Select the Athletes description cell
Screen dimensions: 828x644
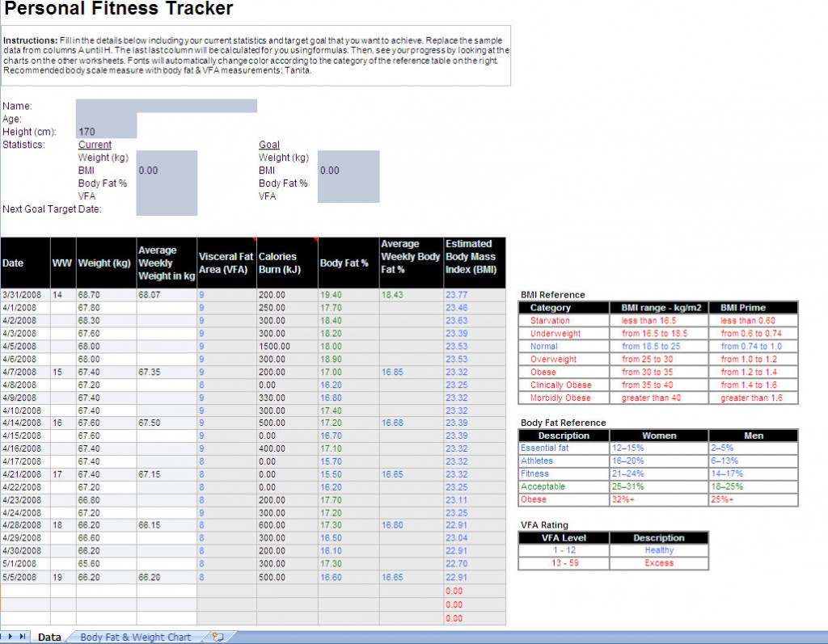point(564,461)
